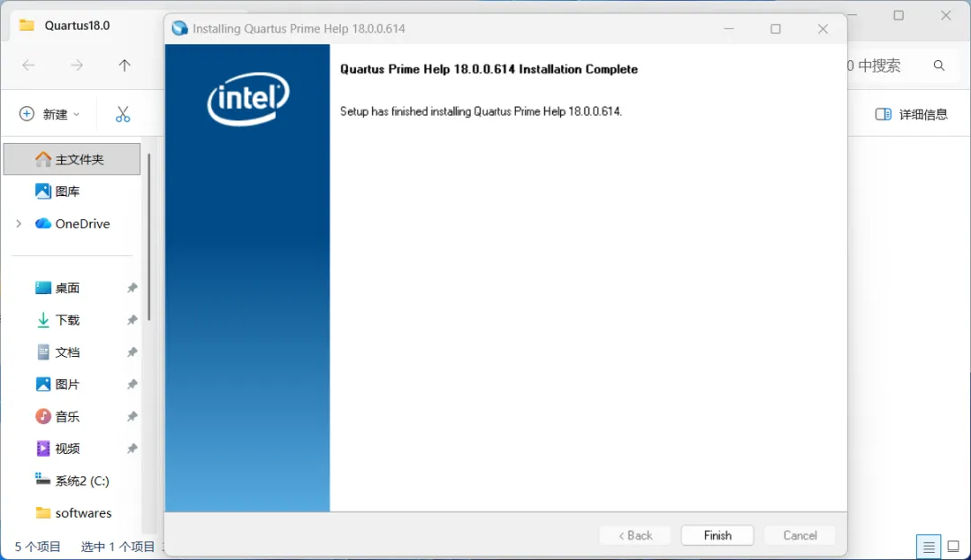Close the File Explorer window

[x=946, y=15]
